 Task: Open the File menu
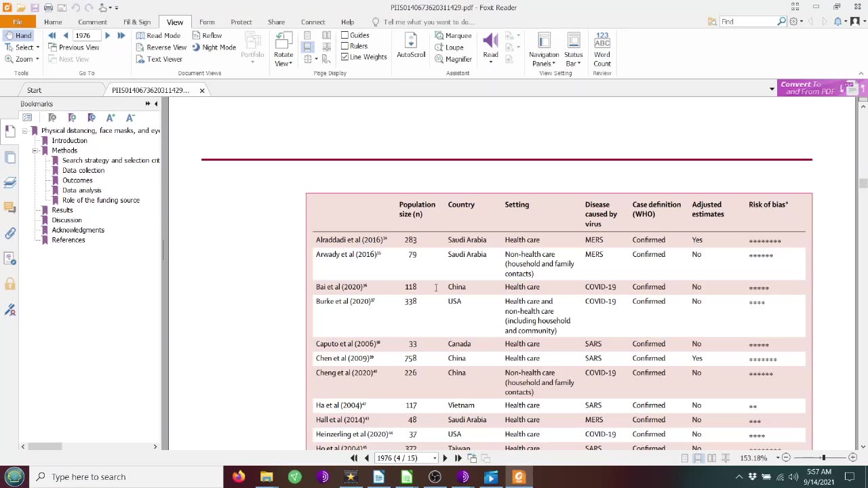(17, 22)
